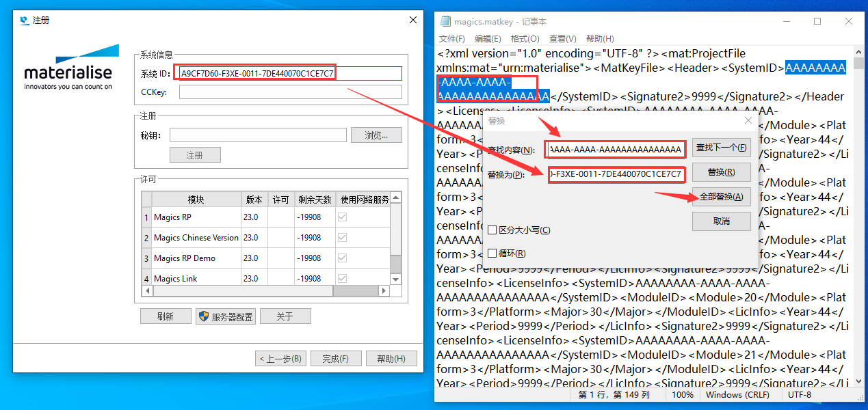Click the 关于 about button
This screenshot has height=410, width=868.
(285, 316)
